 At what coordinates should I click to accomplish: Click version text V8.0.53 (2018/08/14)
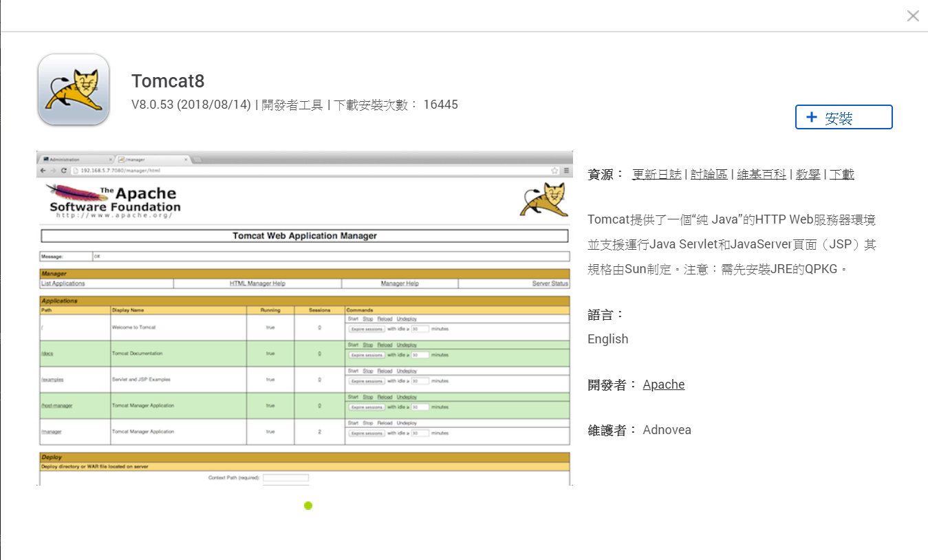191,105
